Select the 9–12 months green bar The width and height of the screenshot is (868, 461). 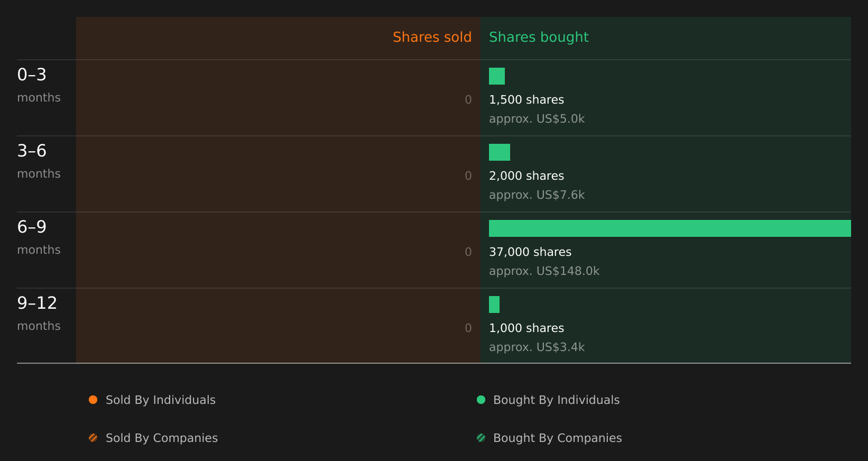point(494,305)
